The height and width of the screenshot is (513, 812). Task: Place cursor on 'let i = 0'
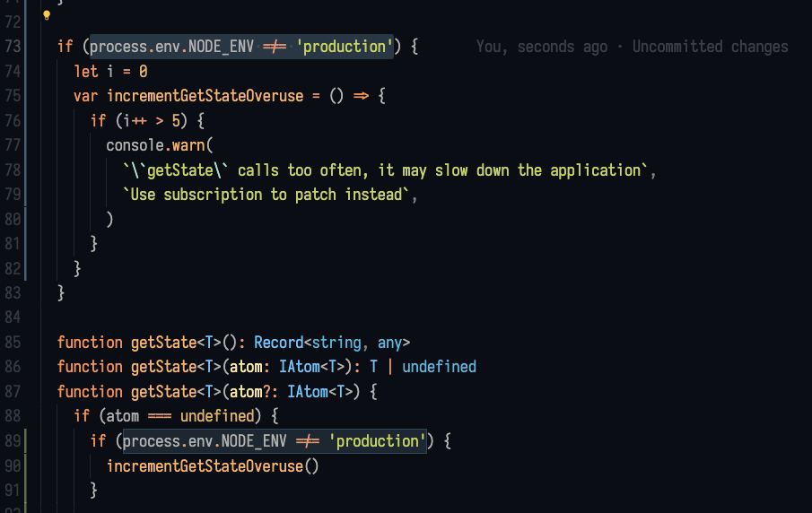111,72
